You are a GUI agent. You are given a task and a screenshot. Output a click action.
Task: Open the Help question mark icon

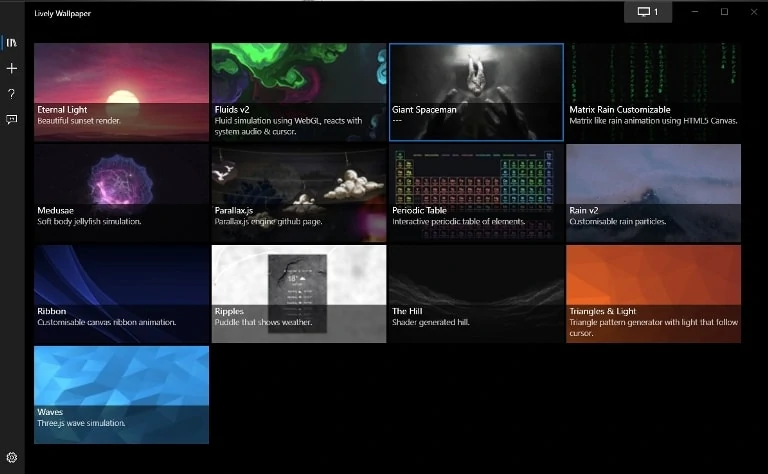tap(12, 94)
